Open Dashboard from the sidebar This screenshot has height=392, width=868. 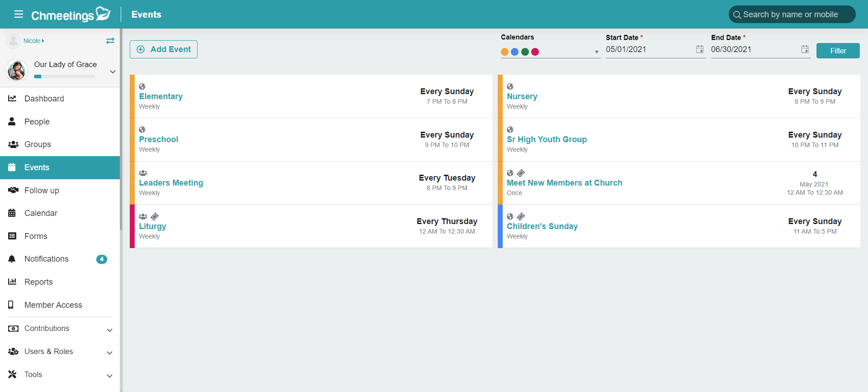pos(60,98)
